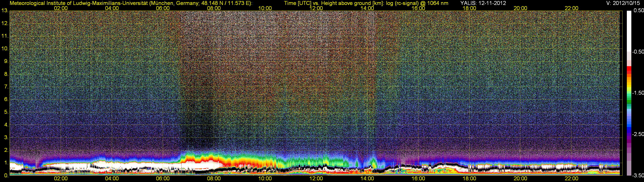Screen dimensions: 644x182
Task: Select the 14:00 label on the top time axis
Action: (367, 8)
